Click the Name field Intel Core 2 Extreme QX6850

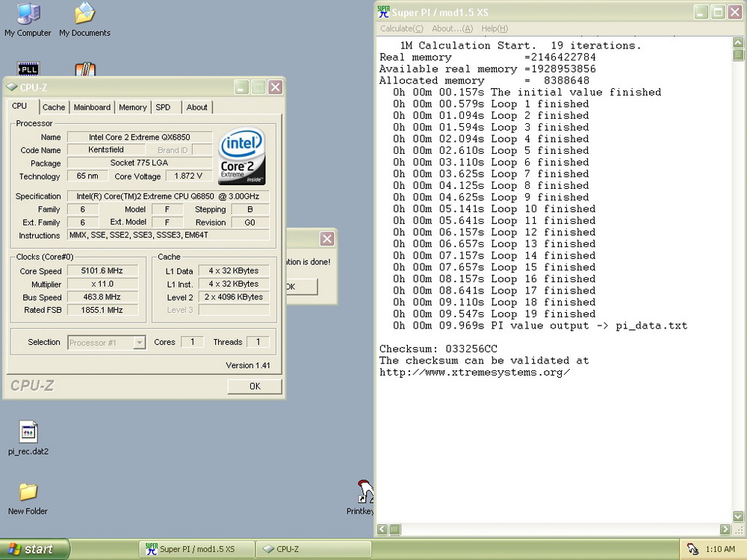(140, 137)
